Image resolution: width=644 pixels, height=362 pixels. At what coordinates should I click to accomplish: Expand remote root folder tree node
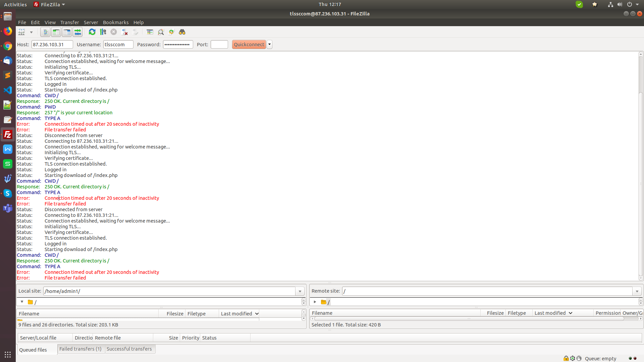coord(315,302)
